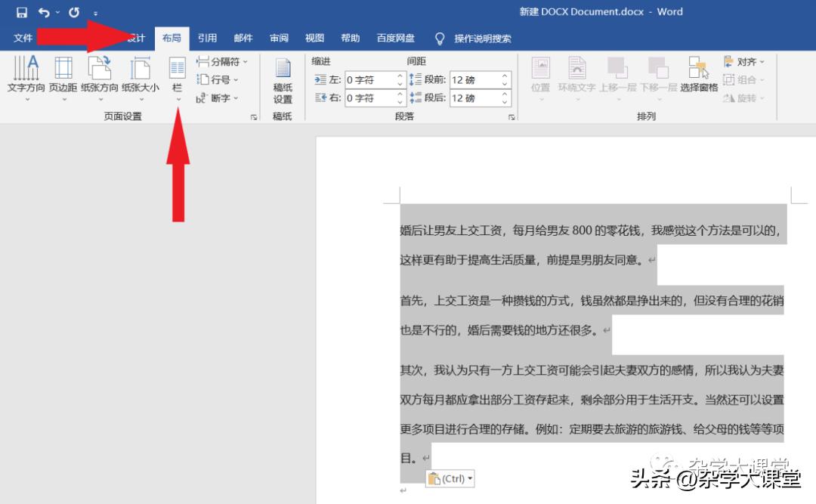
Task: Switch to the 引用 (References) tab
Action: pyautogui.click(x=207, y=38)
